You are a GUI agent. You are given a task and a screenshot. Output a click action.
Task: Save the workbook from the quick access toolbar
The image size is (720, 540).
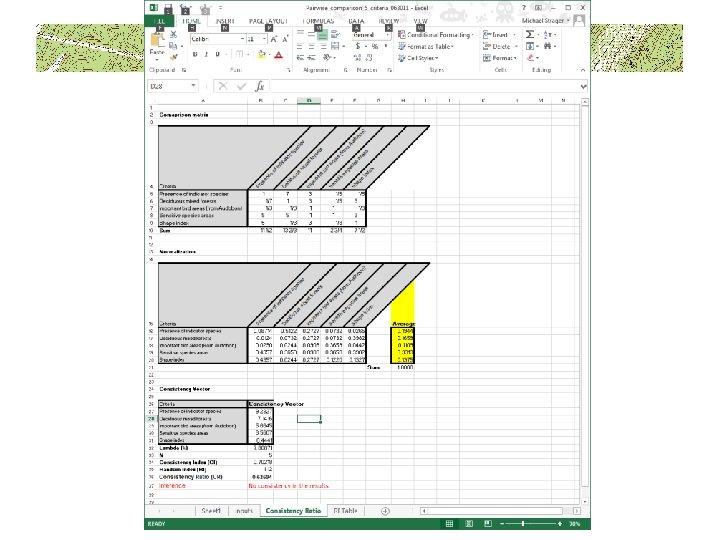[168, 8]
